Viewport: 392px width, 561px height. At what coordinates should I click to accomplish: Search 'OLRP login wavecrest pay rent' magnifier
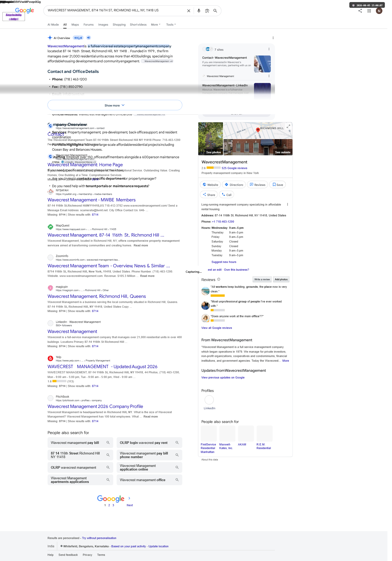click(177, 443)
